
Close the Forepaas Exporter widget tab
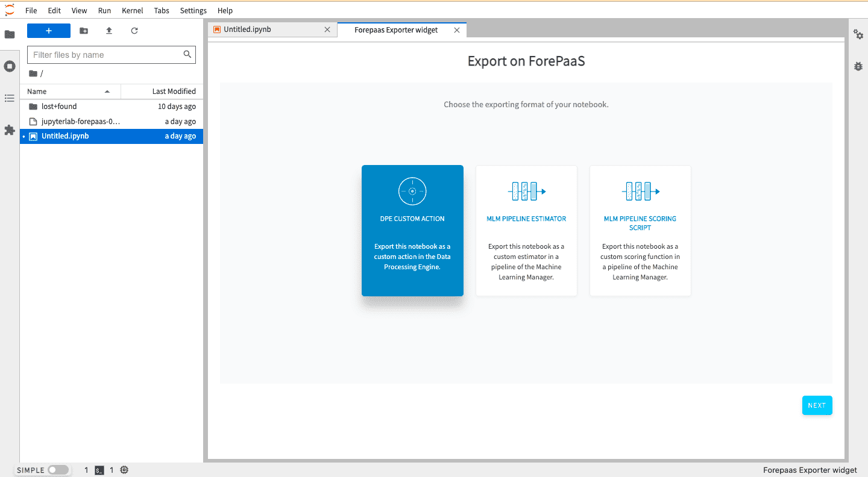pyautogui.click(x=457, y=30)
